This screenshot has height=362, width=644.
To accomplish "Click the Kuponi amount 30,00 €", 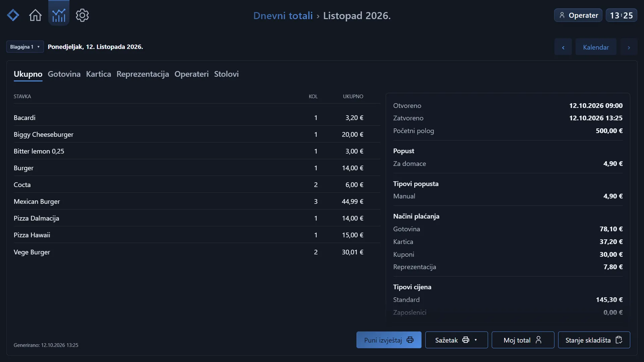I will point(611,254).
